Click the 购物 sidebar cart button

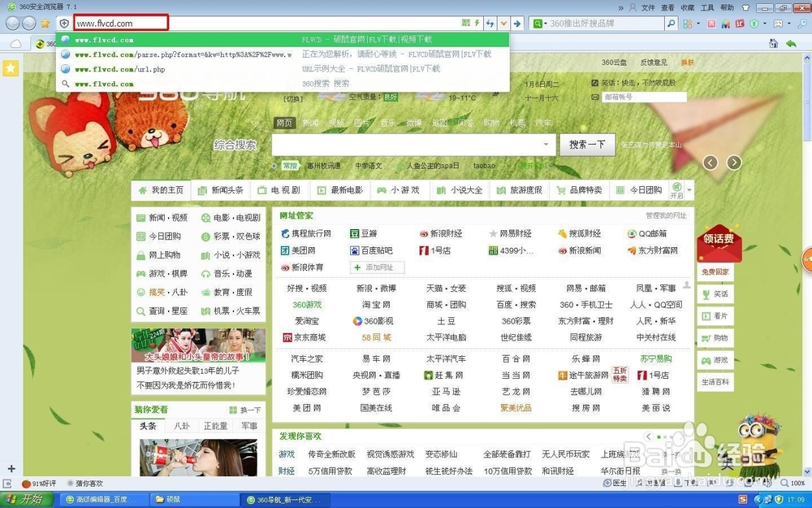tap(715, 338)
